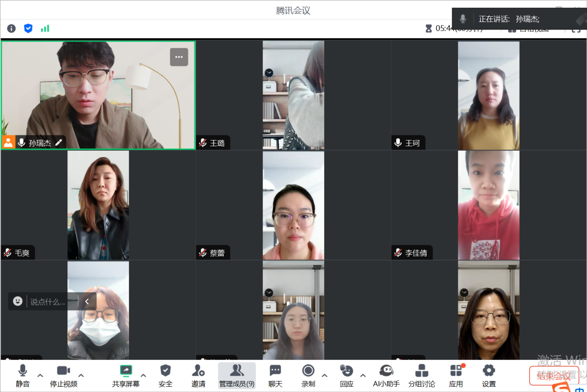The height and width of the screenshot is (392, 587).
Task: Open 分组讨论 breakout rooms
Action: (422, 375)
